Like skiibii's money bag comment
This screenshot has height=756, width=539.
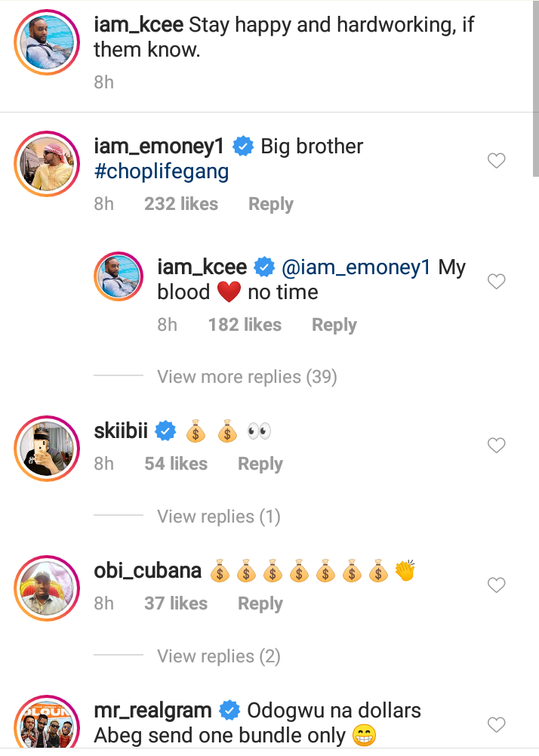[496, 446]
